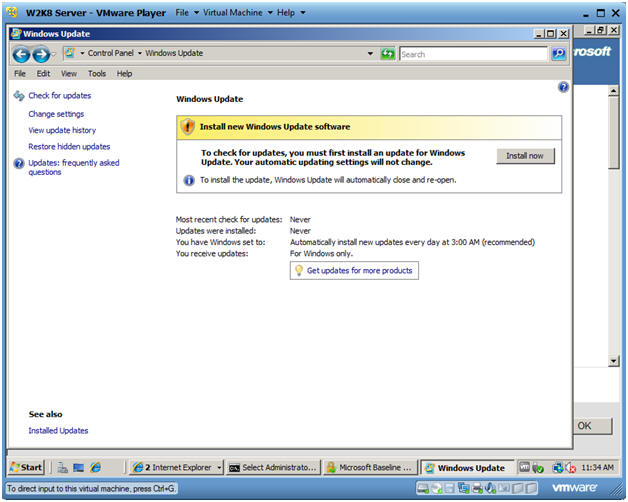
Task: Open Server Manager quick launch icon
Action: pyautogui.click(x=62, y=468)
